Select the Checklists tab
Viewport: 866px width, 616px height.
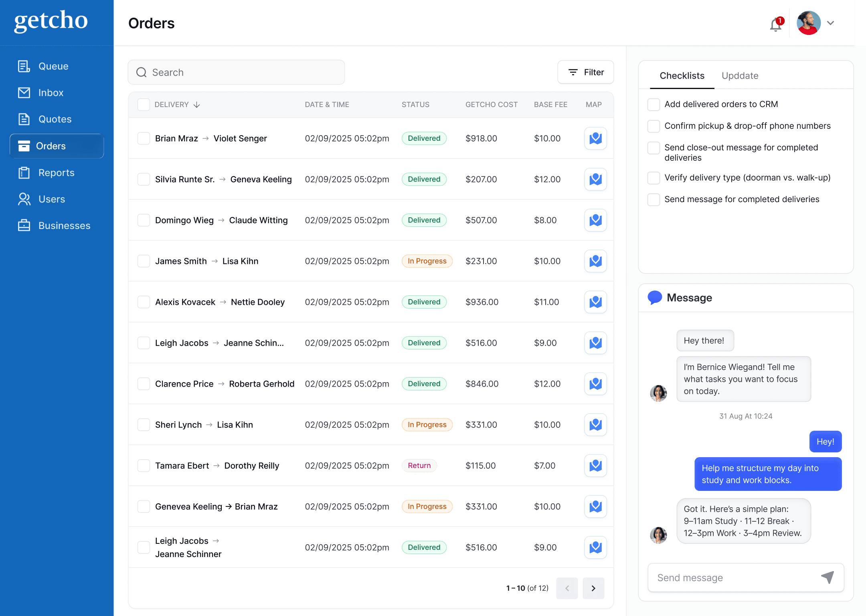[x=682, y=75]
